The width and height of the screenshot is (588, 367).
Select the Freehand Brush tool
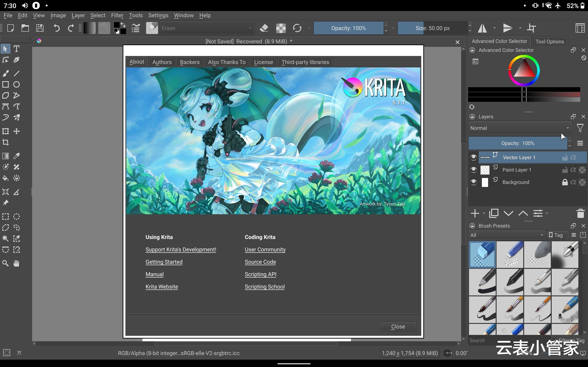[x=5, y=73]
